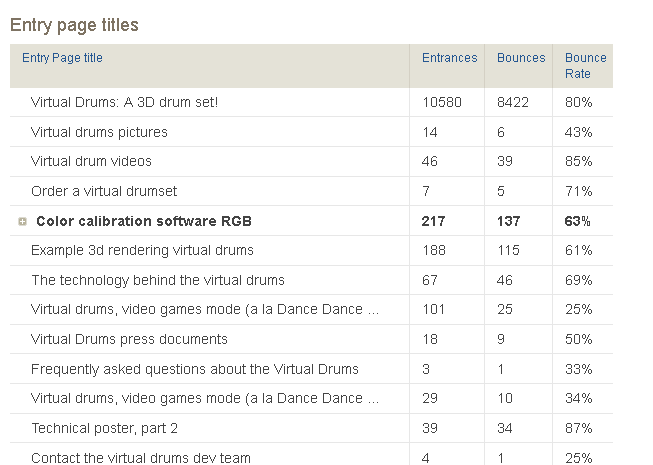Expand the Color calibration software RGB row
Screen dimensions: 653x465
(22, 221)
